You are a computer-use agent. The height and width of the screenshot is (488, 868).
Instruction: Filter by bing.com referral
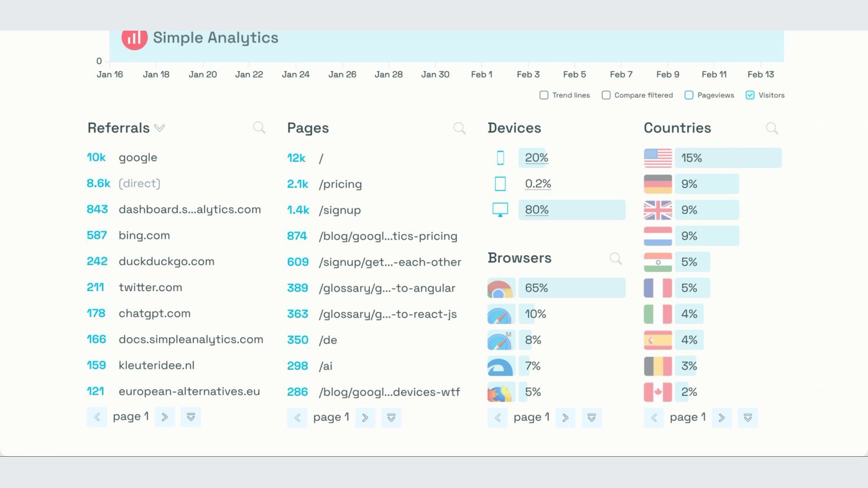[x=144, y=235]
